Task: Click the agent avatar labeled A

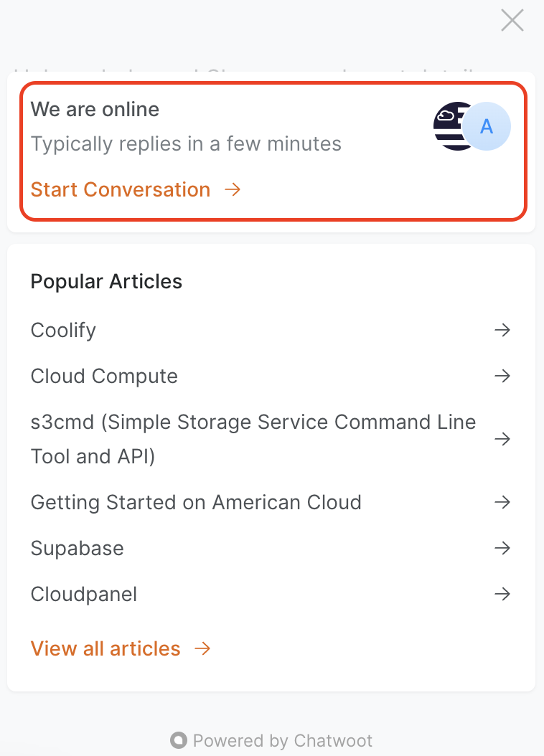Action: point(487,127)
